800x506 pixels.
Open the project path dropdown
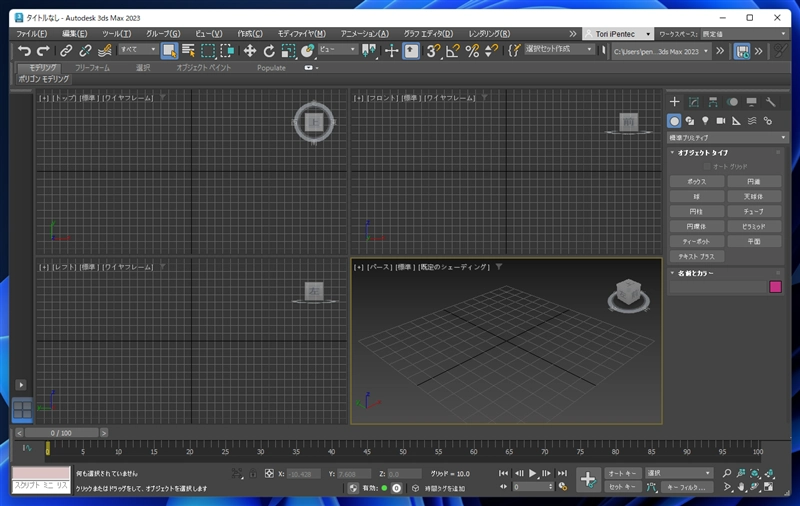click(x=661, y=51)
